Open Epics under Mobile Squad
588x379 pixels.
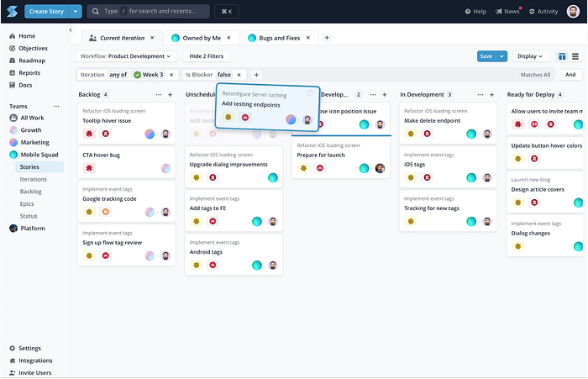(27, 203)
